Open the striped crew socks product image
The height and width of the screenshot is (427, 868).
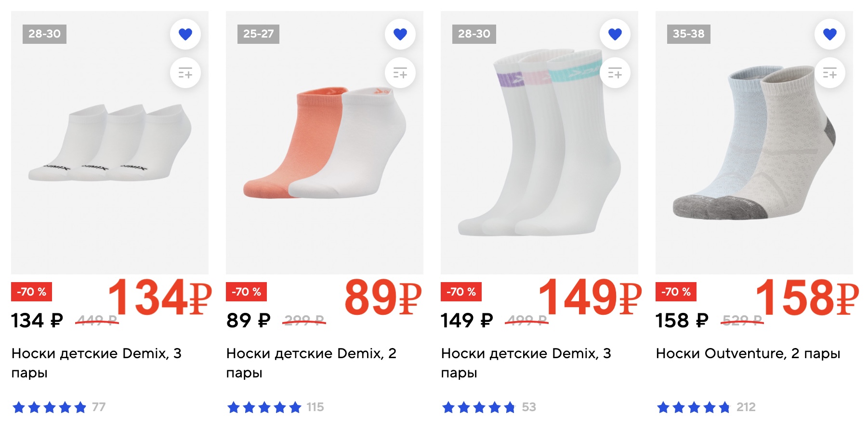pos(539,144)
